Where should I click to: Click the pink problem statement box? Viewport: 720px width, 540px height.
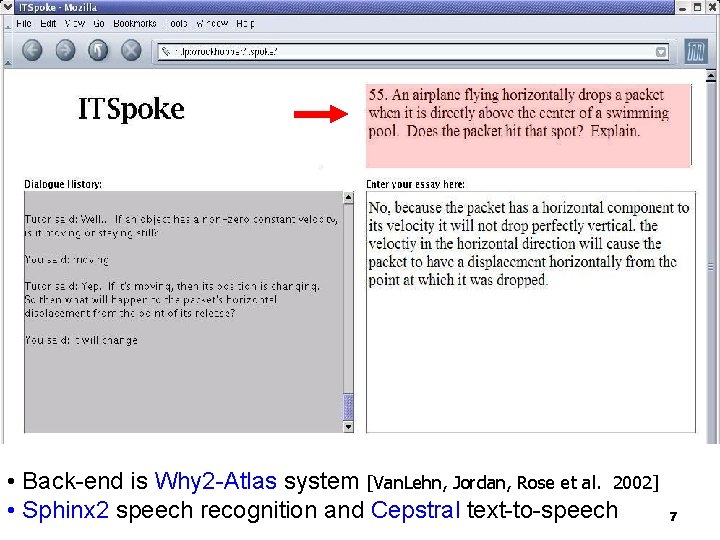[529, 125]
